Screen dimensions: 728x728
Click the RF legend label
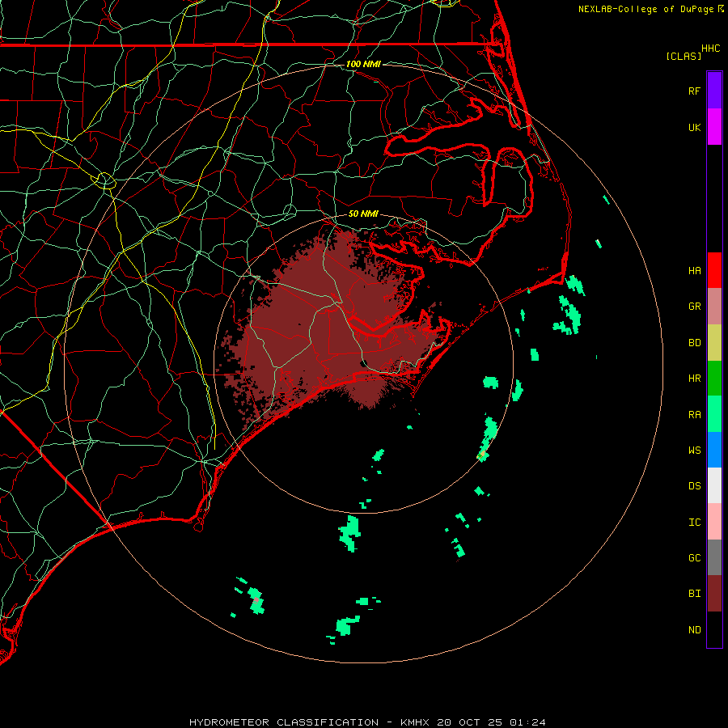(x=694, y=91)
